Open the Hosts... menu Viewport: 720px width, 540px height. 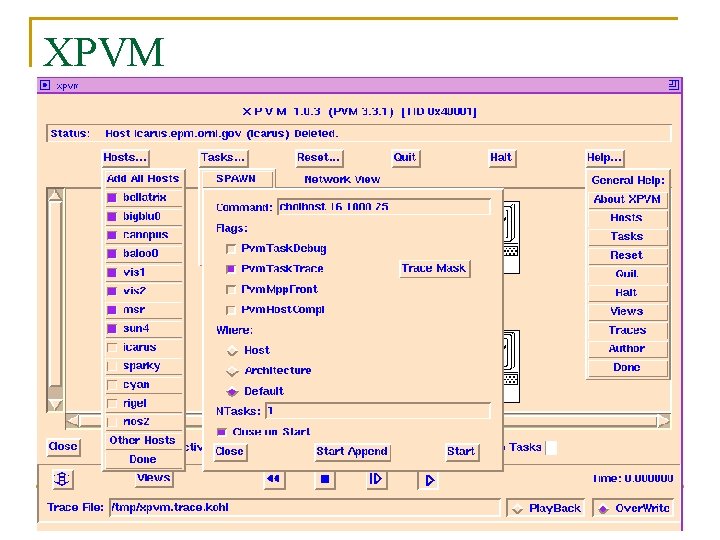[125, 158]
